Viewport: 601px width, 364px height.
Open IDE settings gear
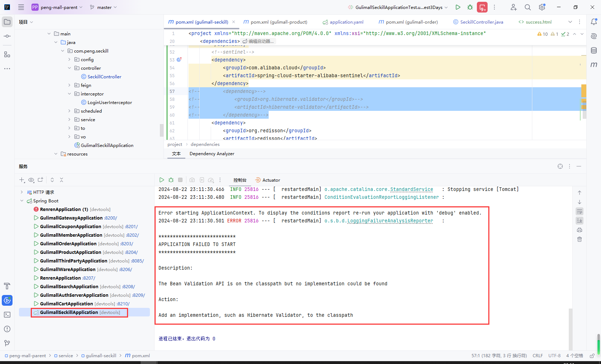(x=542, y=7)
